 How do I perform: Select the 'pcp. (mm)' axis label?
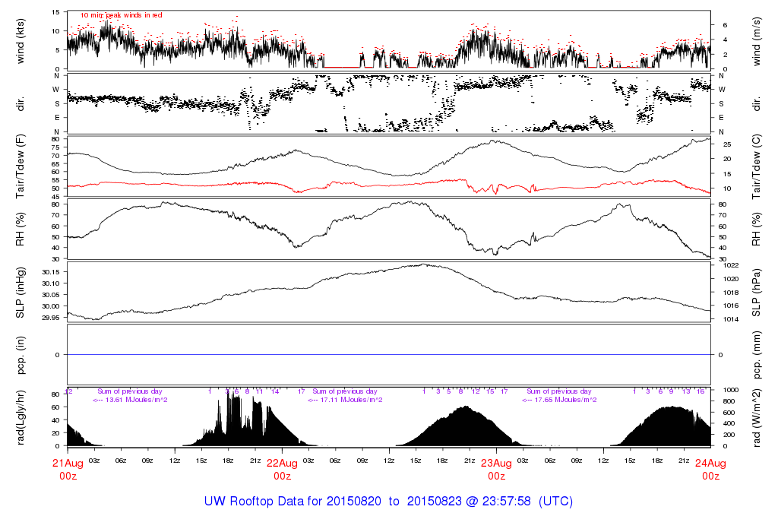[758, 355]
